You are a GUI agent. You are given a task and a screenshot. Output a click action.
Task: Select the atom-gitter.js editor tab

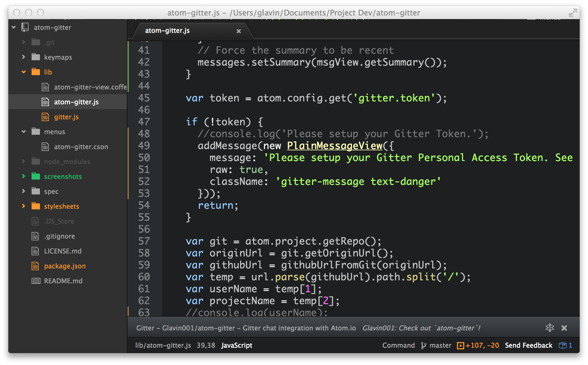click(167, 31)
